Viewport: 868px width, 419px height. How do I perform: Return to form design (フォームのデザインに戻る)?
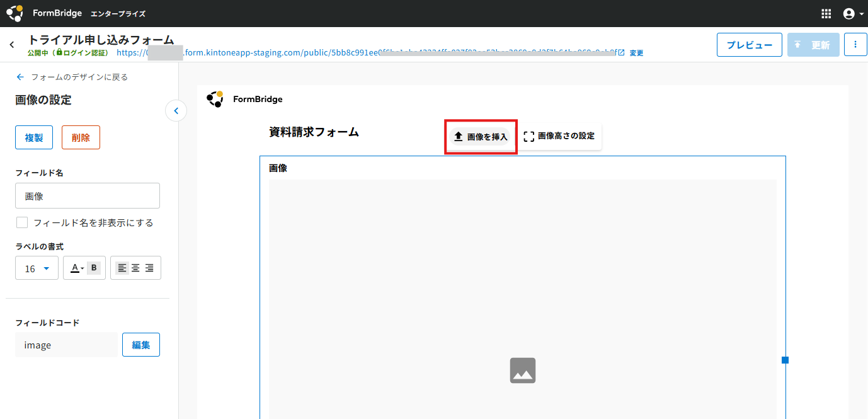[x=72, y=77]
